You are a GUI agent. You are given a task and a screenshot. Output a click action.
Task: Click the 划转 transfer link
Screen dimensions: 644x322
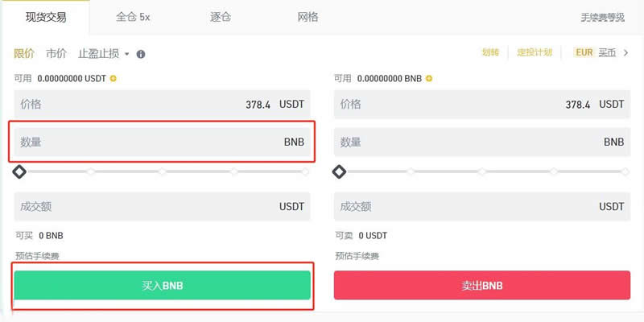pos(490,53)
